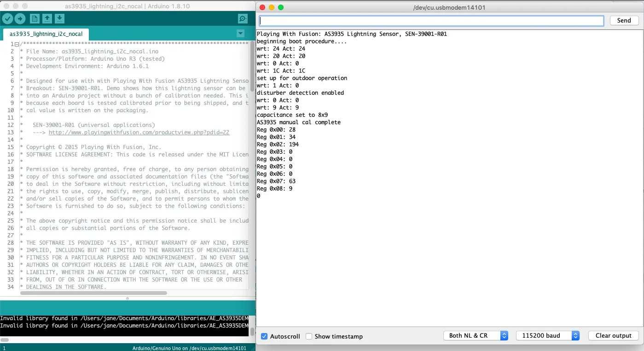Open the playingwithfusion.com product link
Image resolution: width=644 pixels, height=351 pixels.
[139, 132]
